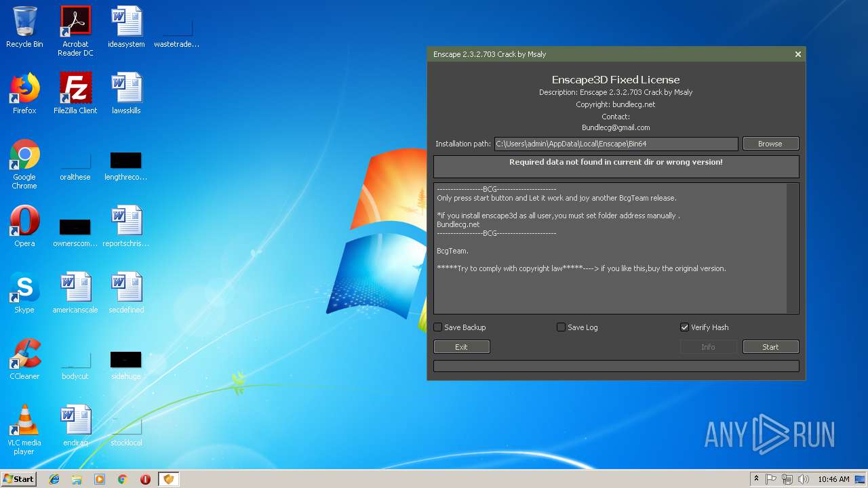
Task: Select the stocklocal desktop file
Action: click(126, 432)
